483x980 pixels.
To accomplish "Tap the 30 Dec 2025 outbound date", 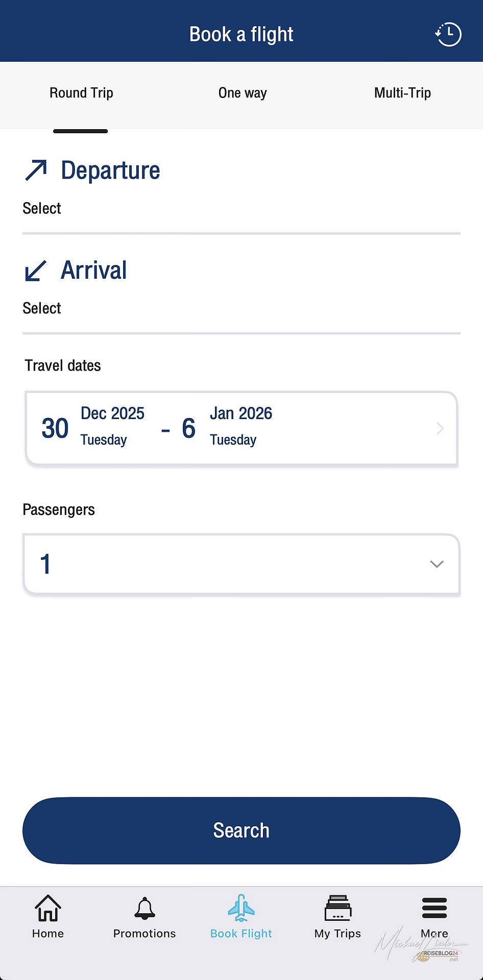I will click(x=93, y=428).
